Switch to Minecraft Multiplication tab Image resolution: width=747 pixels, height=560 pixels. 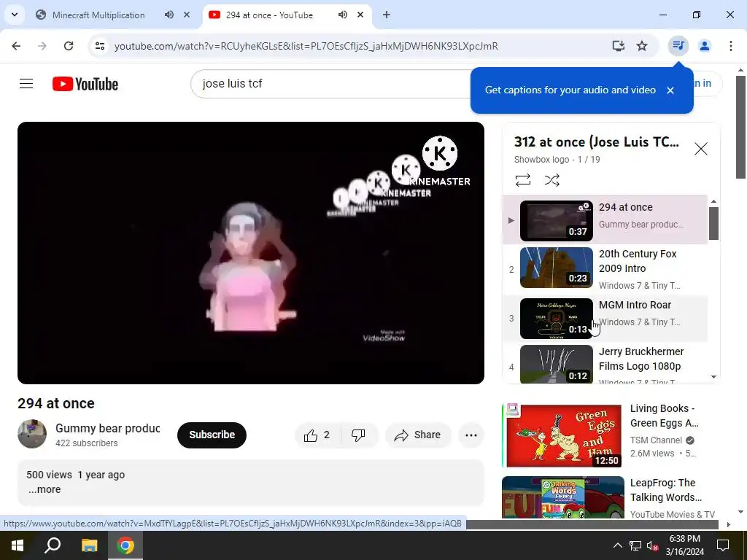pos(98,15)
